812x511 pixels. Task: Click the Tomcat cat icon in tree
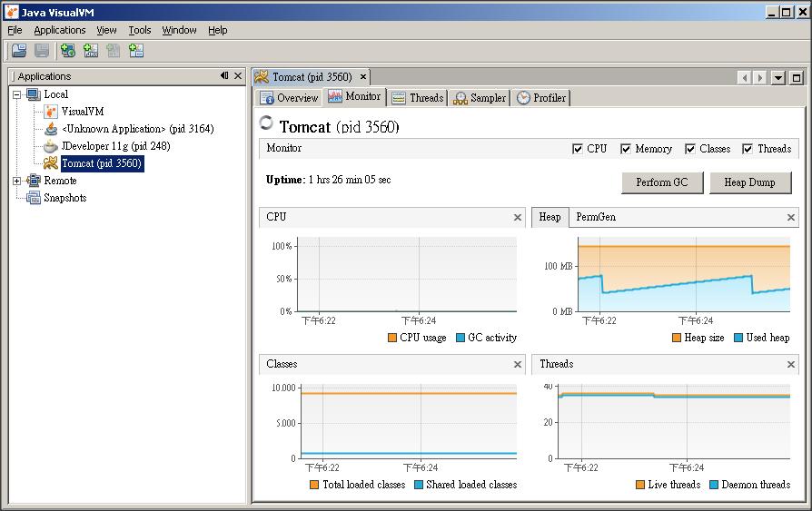(x=51, y=163)
